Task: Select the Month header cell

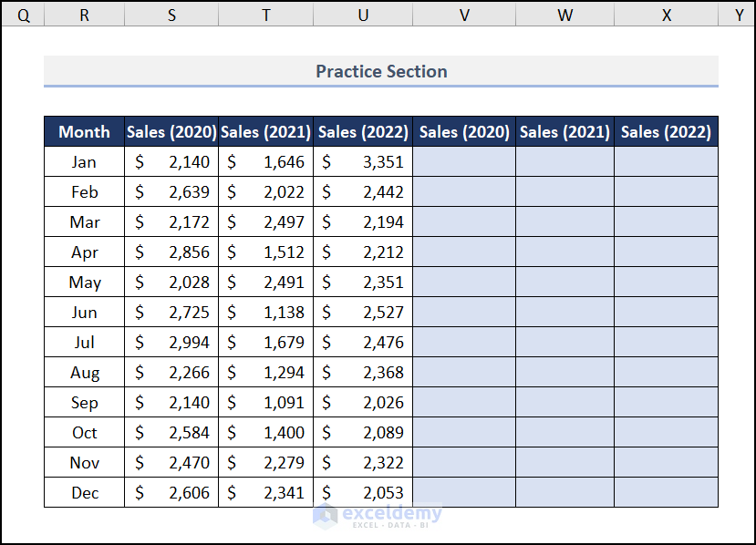Action: (x=84, y=131)
